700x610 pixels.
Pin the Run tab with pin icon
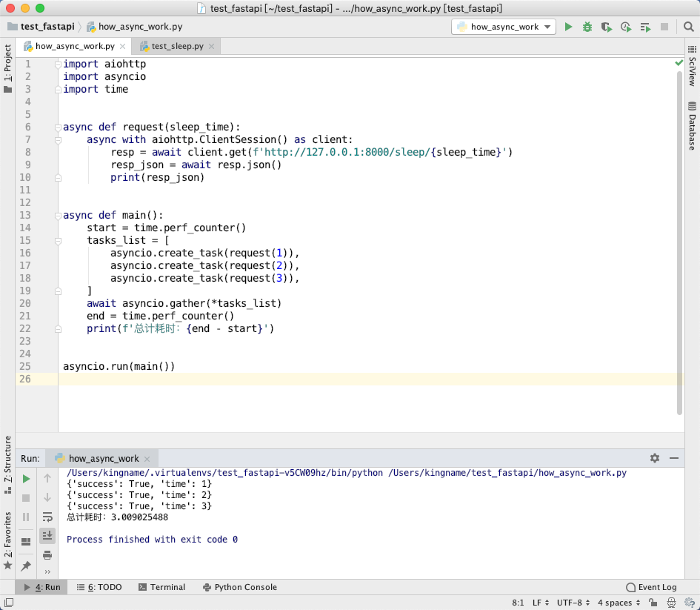(26, 566)
